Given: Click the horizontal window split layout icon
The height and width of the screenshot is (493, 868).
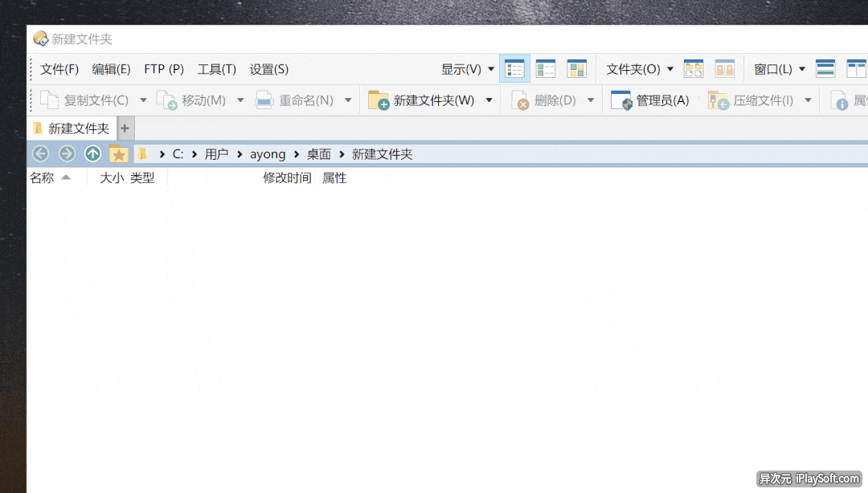Looking at the screenshot, I should 825,69.
